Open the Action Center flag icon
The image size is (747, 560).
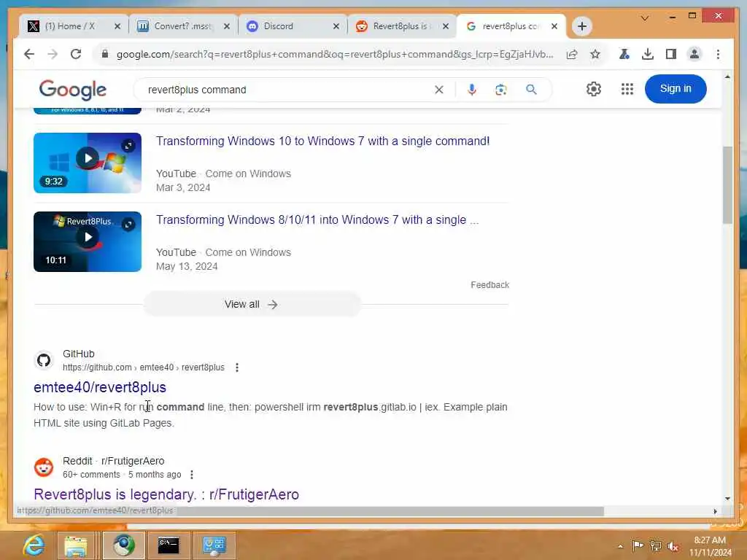click(x=638, y=545)
